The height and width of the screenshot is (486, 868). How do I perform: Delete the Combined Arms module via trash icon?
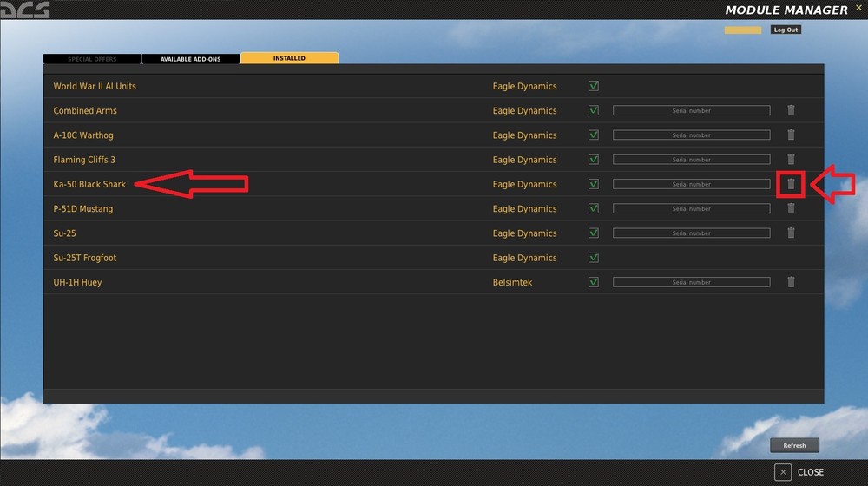(x=791, y=110)
